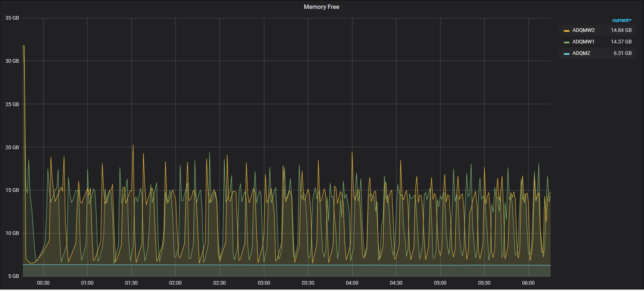
Task: Click the cyan color swatch for ADQMZ
Action: coord(567,53)
